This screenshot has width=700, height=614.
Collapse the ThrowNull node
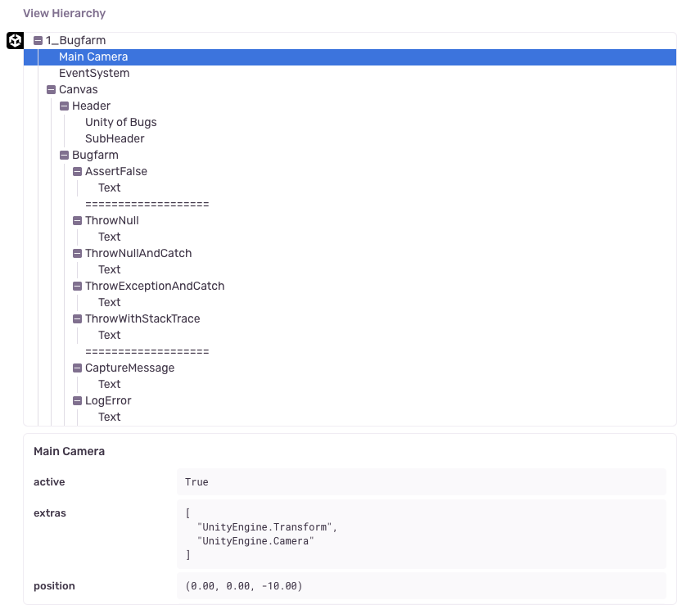(x=77, y=220)
